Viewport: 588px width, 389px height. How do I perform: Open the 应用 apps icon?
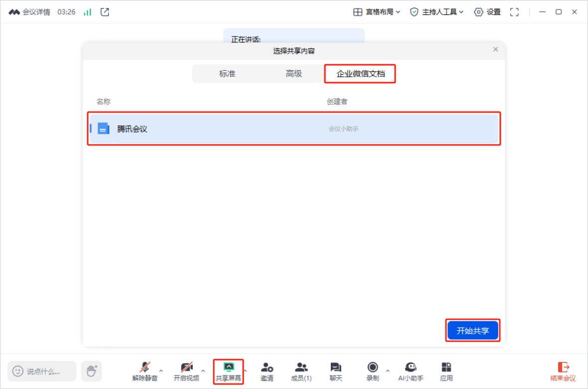click(x=446, y=372)
